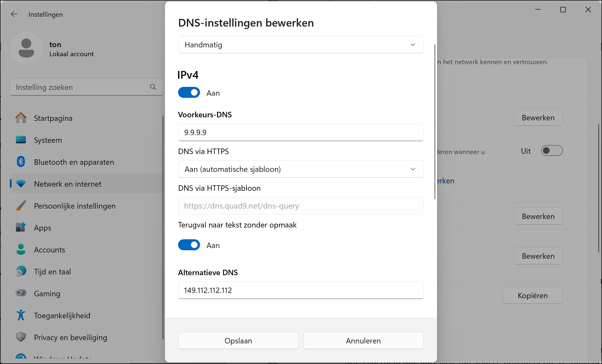Open the Handmatig dropdown
The image size is (602, 364).
coord(301,45)
